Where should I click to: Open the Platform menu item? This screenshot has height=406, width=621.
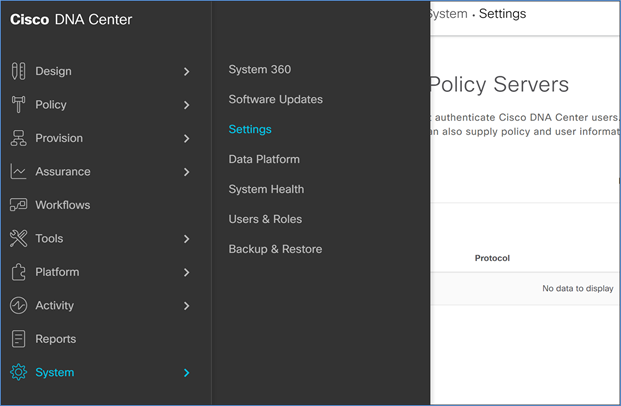57,272
